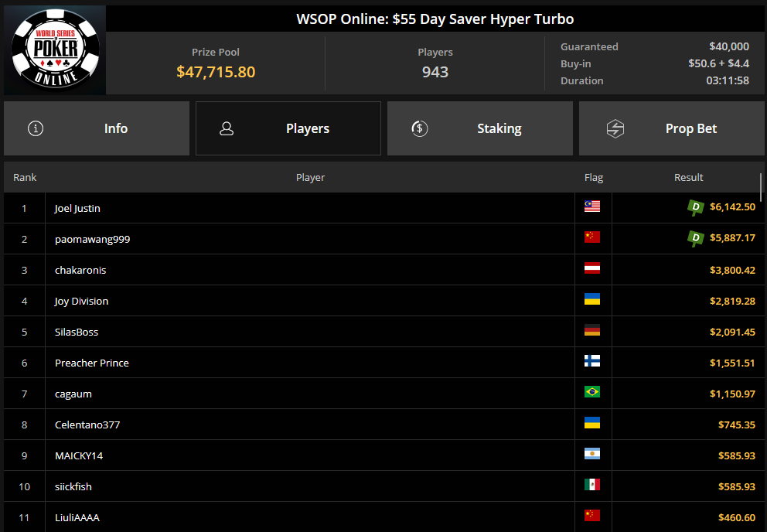Click the Brazil flag for cagaum
Viewport: 767px width, 532px height.
[592, 393]
